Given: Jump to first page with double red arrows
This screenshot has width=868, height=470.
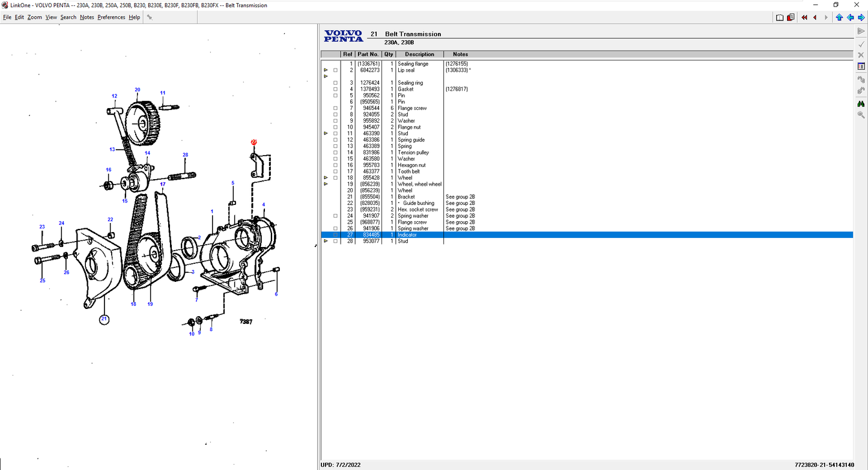Looking at the screenshot, I should click(x=804, y=17).
